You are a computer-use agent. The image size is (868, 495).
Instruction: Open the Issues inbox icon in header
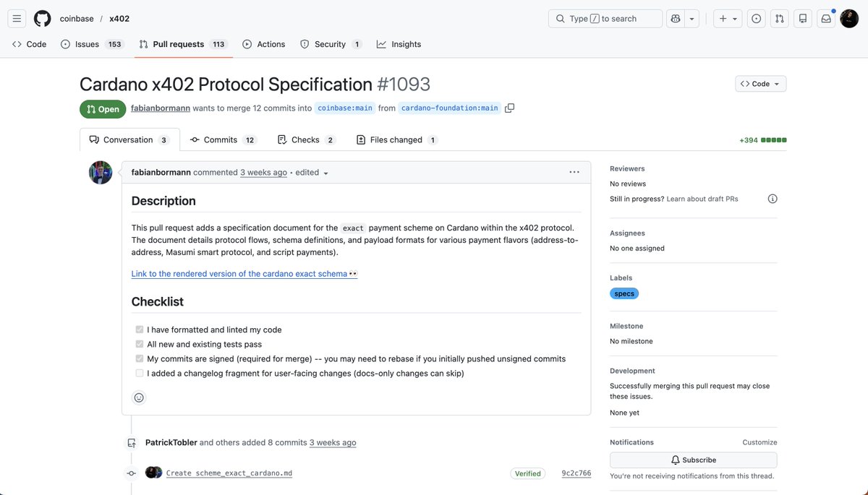coord(756,18)
